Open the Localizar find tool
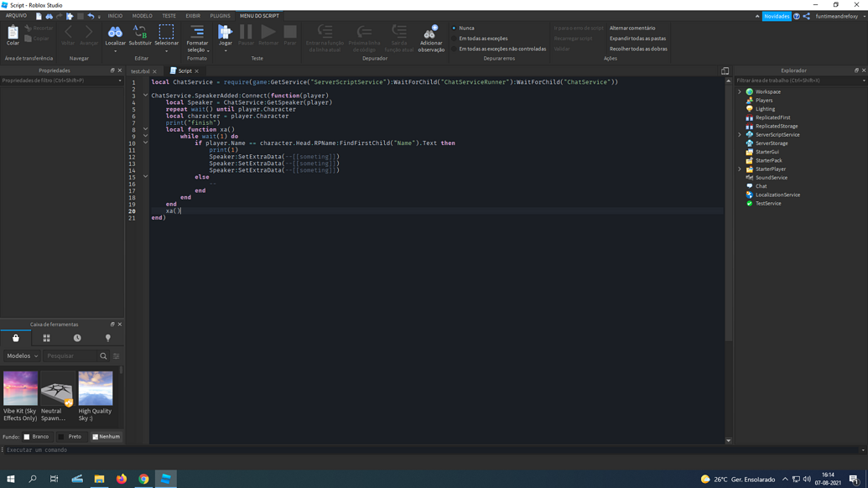Viewport: 868px width, 488px height. click(x=115, y=32)
